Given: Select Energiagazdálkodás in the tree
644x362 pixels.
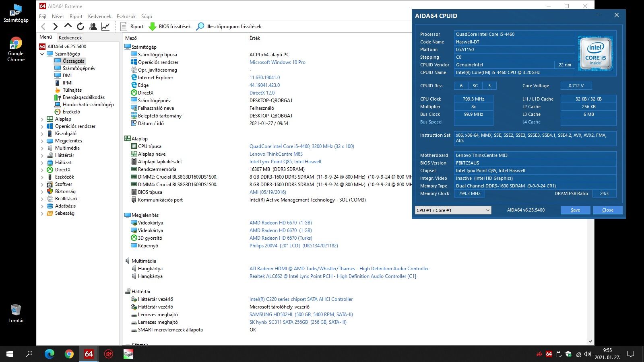Looking at the screenshot, I should tap(84, 97).
